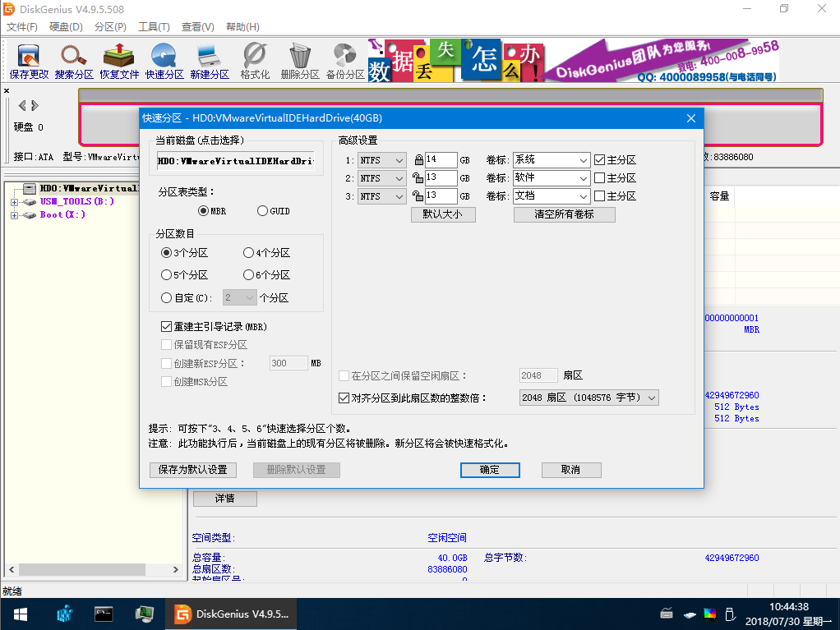Viewport: 840px width, 630px height.
Task: Expand the USM_TOOLS (B:) tree node
Action: [x=15, y=202]
